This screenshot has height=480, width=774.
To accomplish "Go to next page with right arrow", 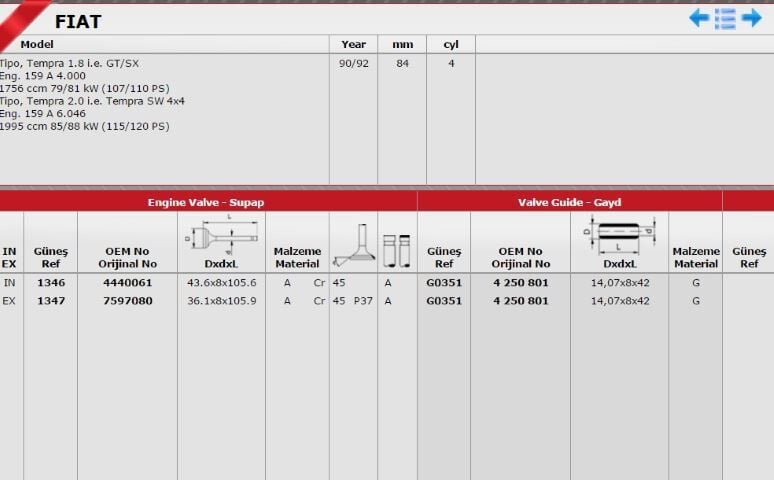I will point(752,18).
